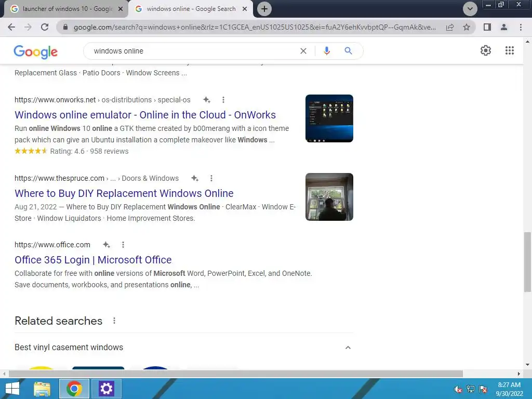Click the horizontal scrollbar thumb

[x=236, y=374]
